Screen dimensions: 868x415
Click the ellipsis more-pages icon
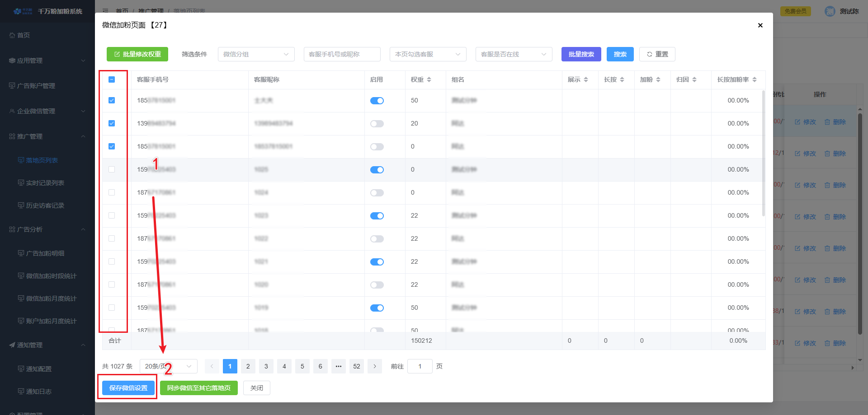pos(338,366)
